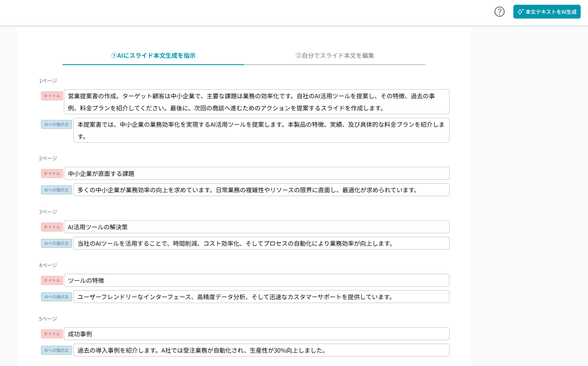Click the title field ツールの特徴

pyautogui.click(x=257, y=280)
